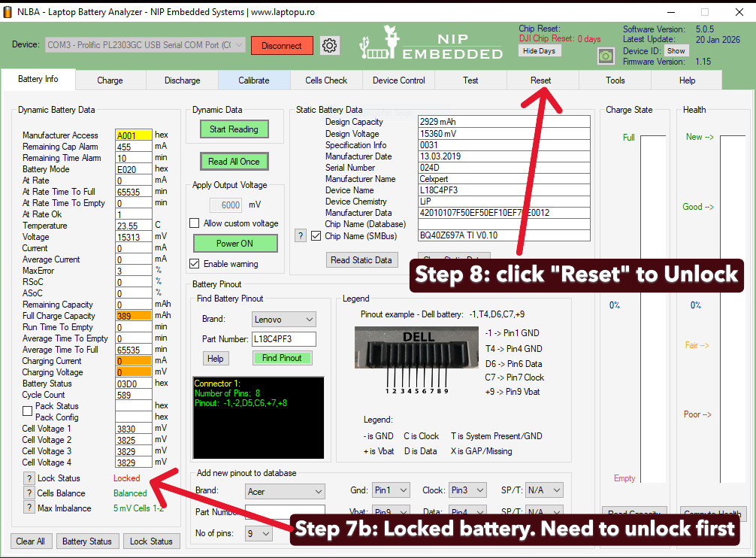Click the battery app icon in title bar
Viewport: 756px width, 558px height.
point(8,11)
